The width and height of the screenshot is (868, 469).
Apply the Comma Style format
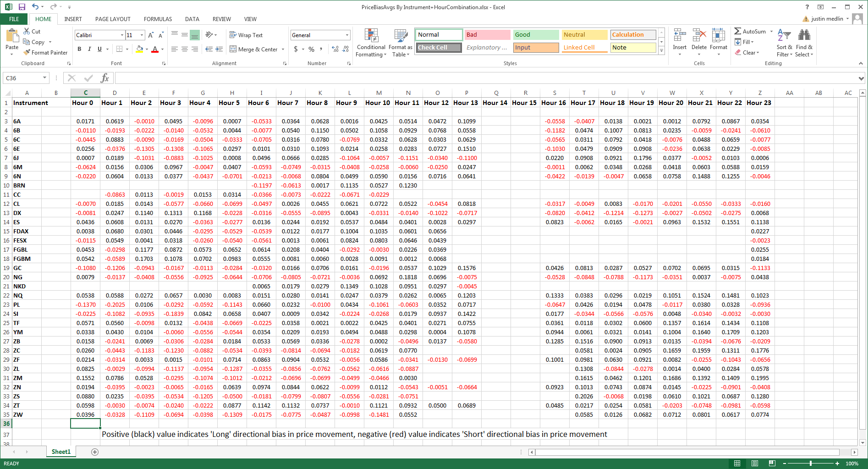[321, 49]
